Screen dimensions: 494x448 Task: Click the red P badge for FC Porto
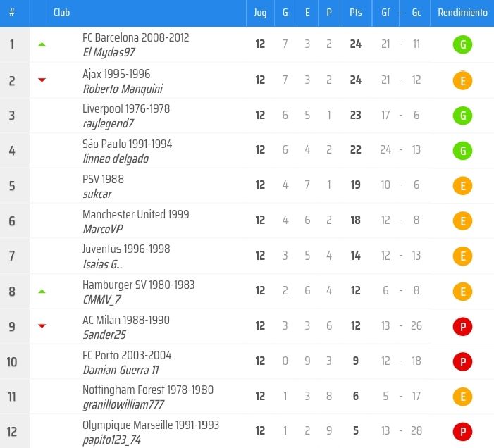(462, 362)
